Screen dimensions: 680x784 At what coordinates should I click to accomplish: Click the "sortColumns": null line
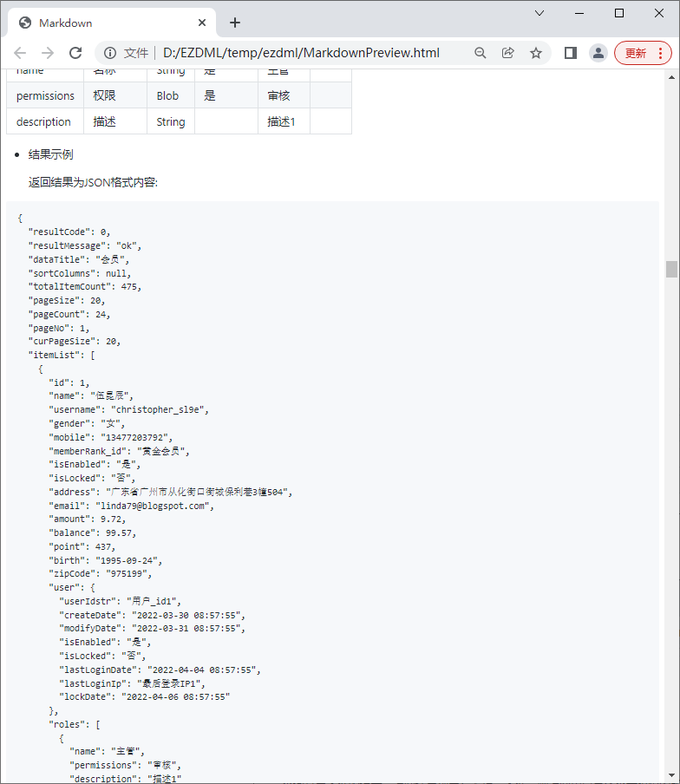(x=80, y=273)
